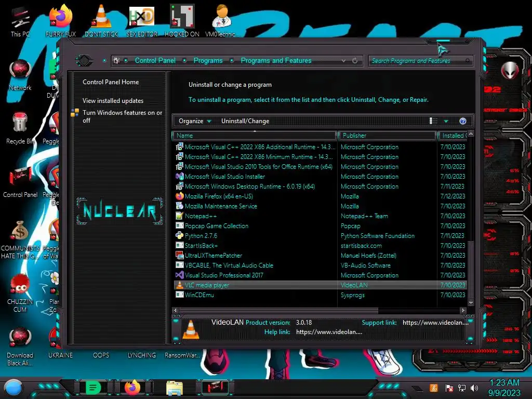Open File Explorer from the taskbar
Screen dimensions: 532x399
point(175,388)
